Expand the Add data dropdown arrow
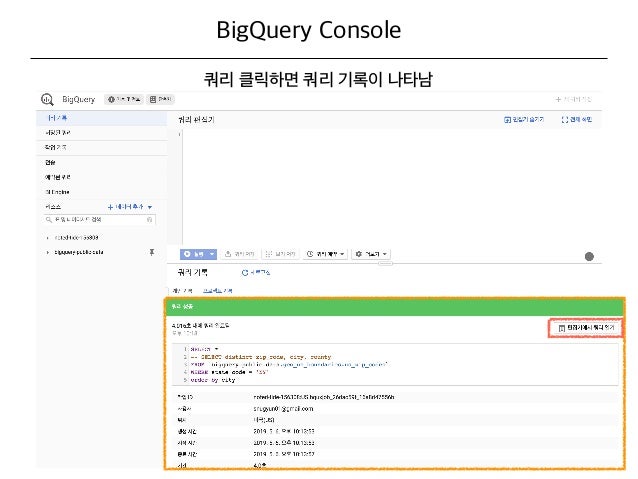 click(x=150, y=207)
